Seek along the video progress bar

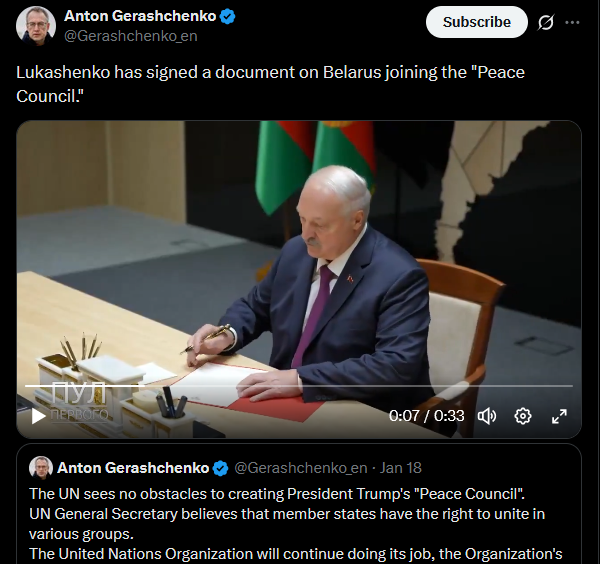(299, 386)
